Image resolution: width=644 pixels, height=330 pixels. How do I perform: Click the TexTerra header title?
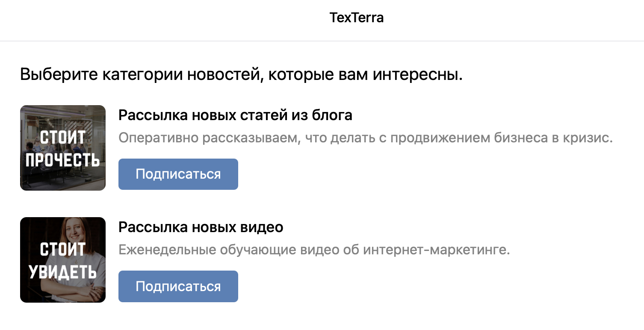pyautogui.click(x=356, y=18)
